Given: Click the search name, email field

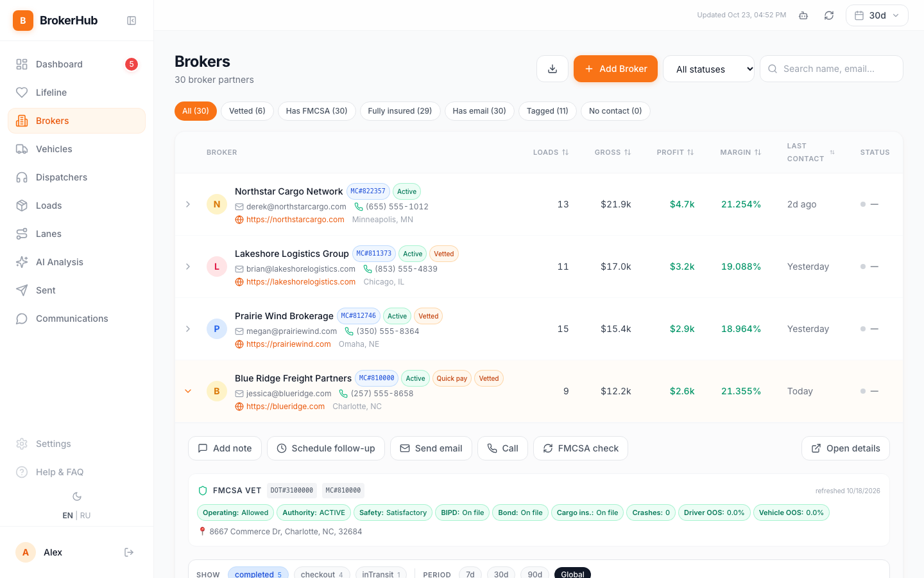Looking at the screenshot, I should [832, 69].
